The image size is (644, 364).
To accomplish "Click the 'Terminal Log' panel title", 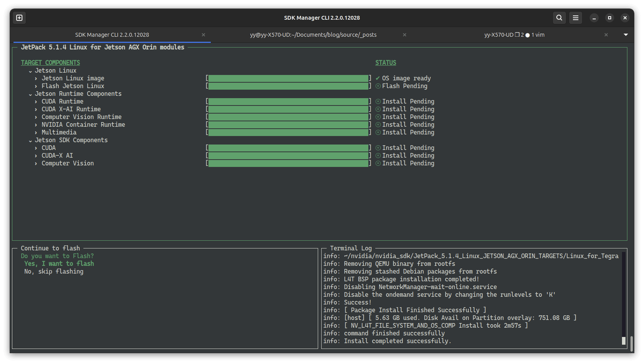I will pyautogui.click(x=351, y=248).
